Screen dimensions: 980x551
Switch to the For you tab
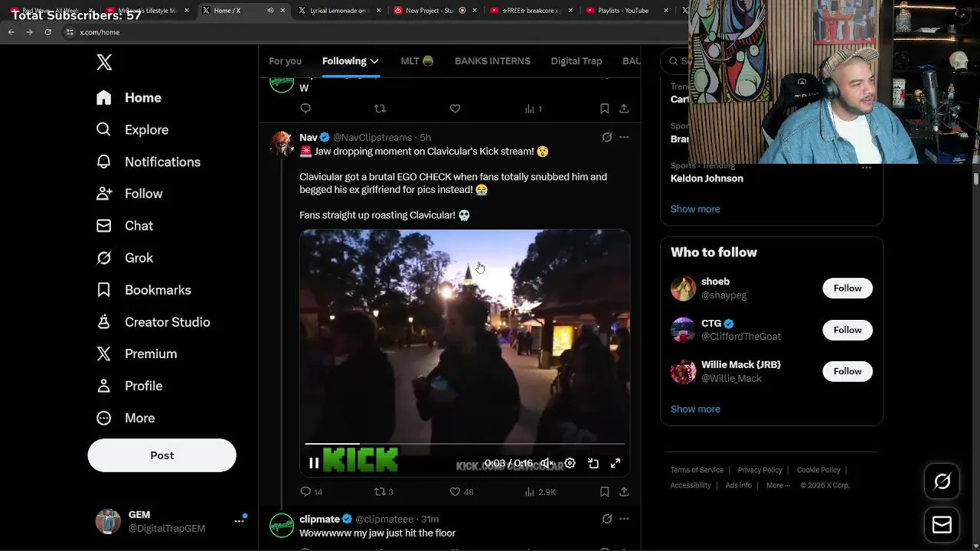(x=285, y=61)
